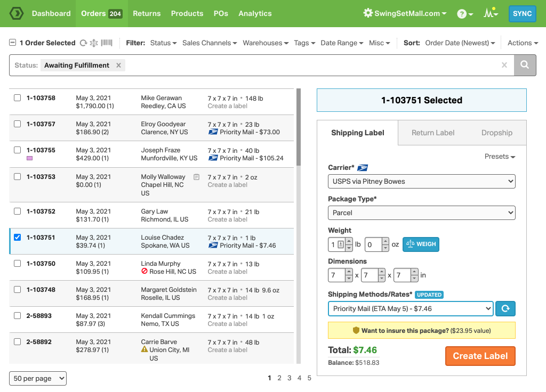Click the USPS icon on order 1-103751 label
The height and width of the screenshot is (392, 546).
pyautogui.click(x=213, y=245)
